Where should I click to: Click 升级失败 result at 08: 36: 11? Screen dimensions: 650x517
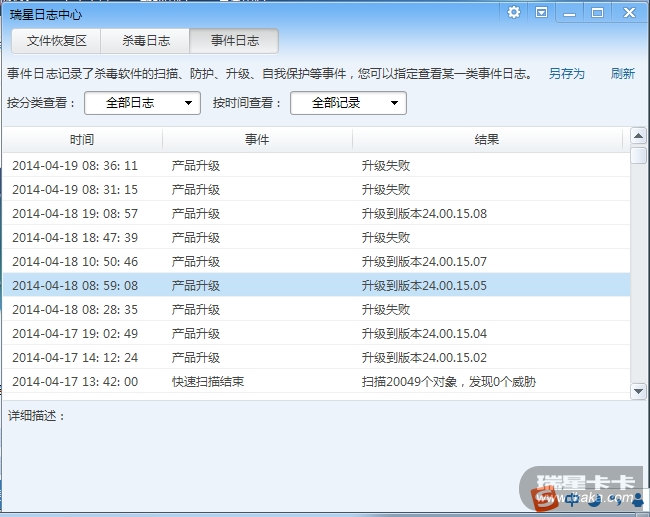coord(386,166)
